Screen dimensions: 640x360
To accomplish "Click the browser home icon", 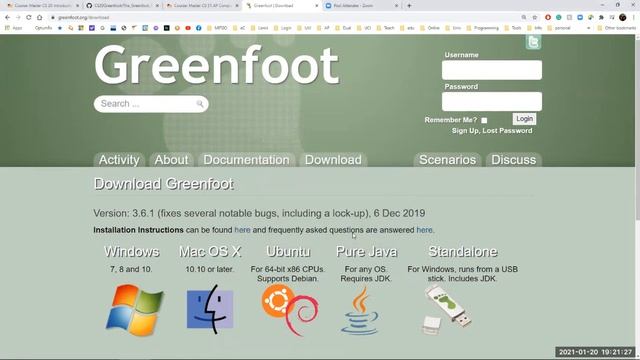I will [40, 18].
